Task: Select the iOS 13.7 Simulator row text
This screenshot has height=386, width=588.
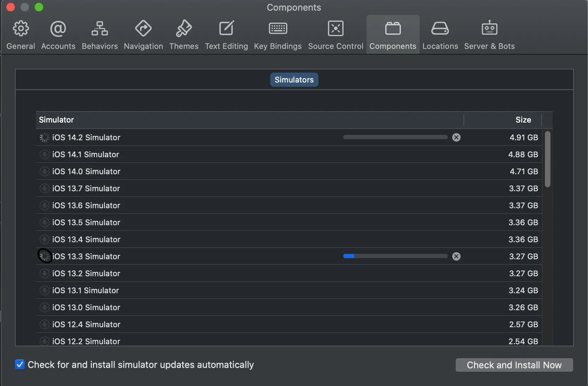Action: tap(86, 188)
